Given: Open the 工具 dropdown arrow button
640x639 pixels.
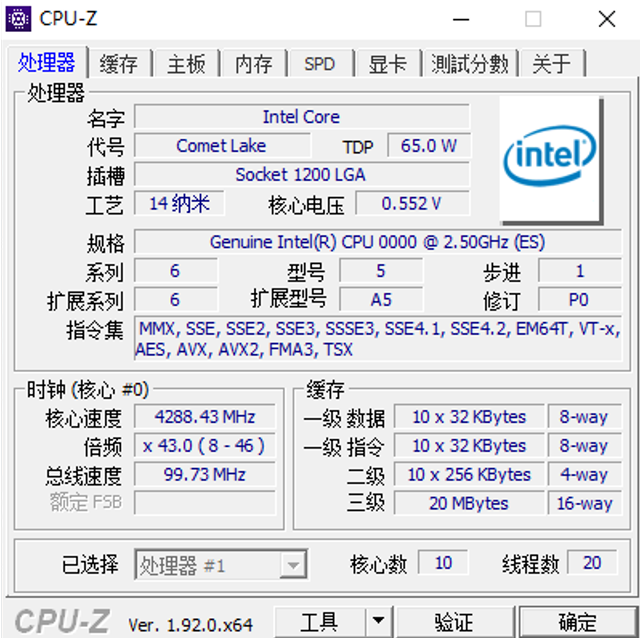Looking at the screenshot, I should [x=378, y=622].
